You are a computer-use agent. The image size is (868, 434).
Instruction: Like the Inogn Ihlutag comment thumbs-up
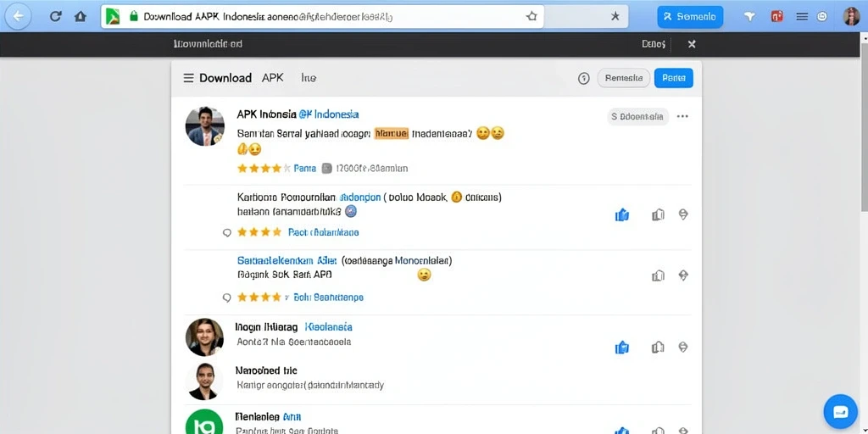click(x=622, y=348)
